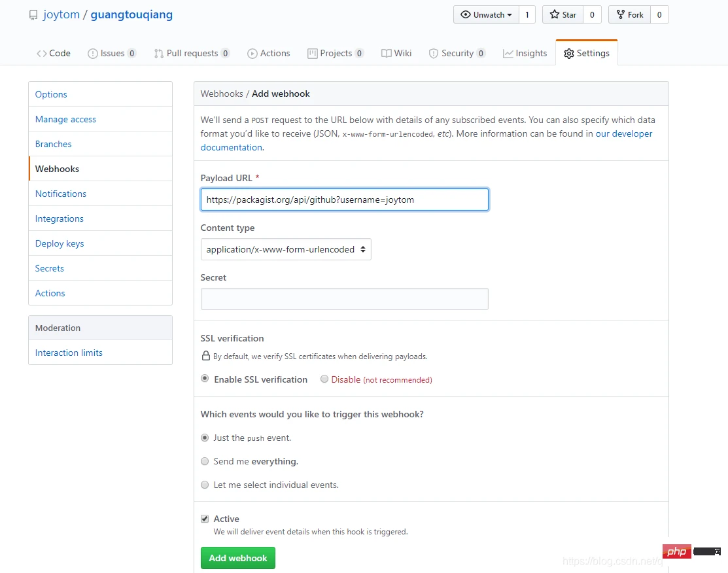Click into the Secret input field
Viewport: 728px width, 573px height.
(344, 299)
